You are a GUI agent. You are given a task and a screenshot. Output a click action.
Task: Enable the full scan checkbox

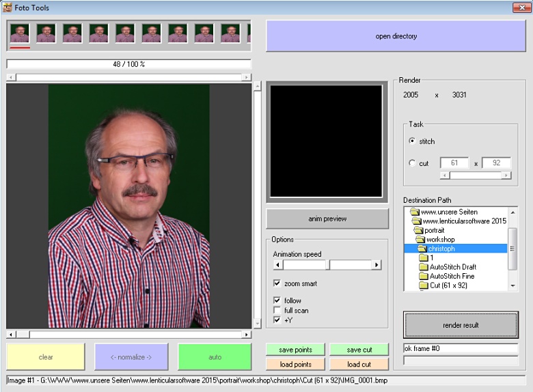[277, 310]
